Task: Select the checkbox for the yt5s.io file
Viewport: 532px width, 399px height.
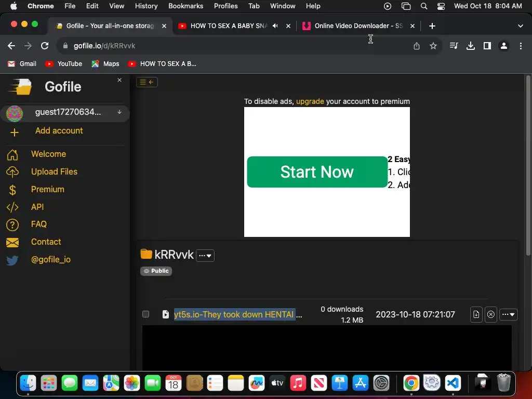Action: coord(145,314)
